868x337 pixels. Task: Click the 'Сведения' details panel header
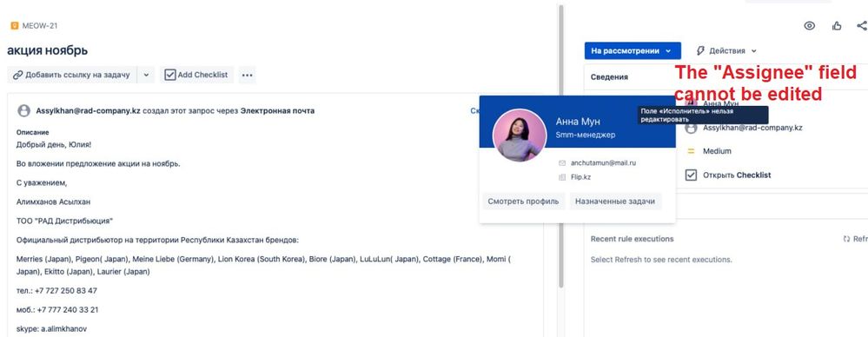click(x=609, y=77)
